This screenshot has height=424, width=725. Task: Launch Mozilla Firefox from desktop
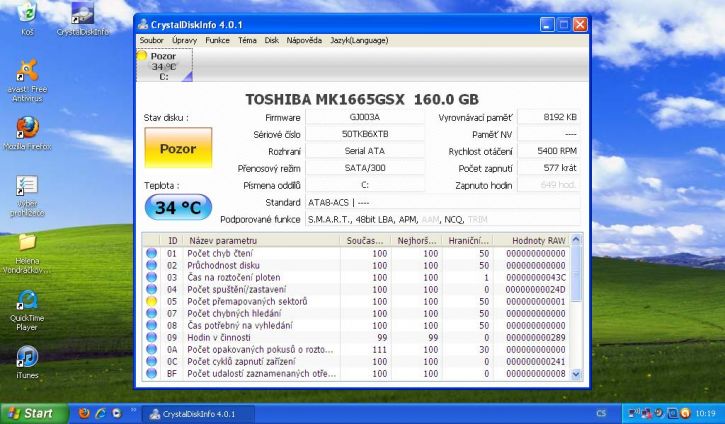point(27,133)
